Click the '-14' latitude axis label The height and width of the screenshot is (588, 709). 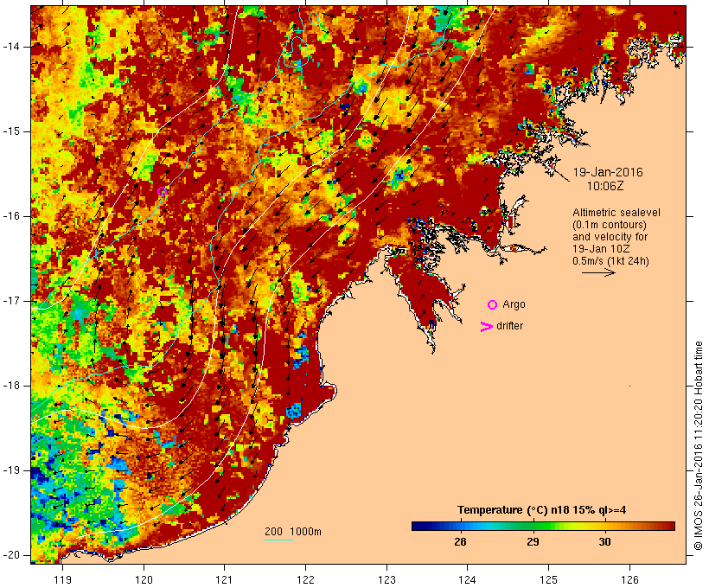[11, 47]
